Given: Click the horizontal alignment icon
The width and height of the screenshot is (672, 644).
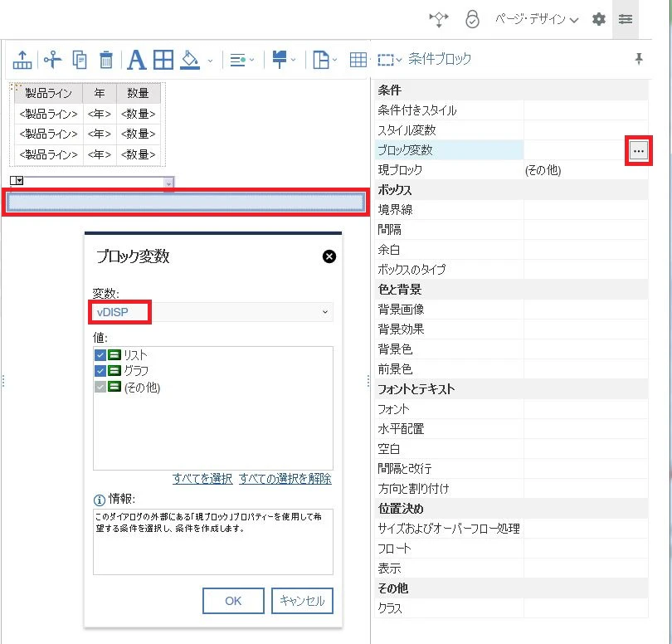Looking at the screenshot, I should 238,60.
